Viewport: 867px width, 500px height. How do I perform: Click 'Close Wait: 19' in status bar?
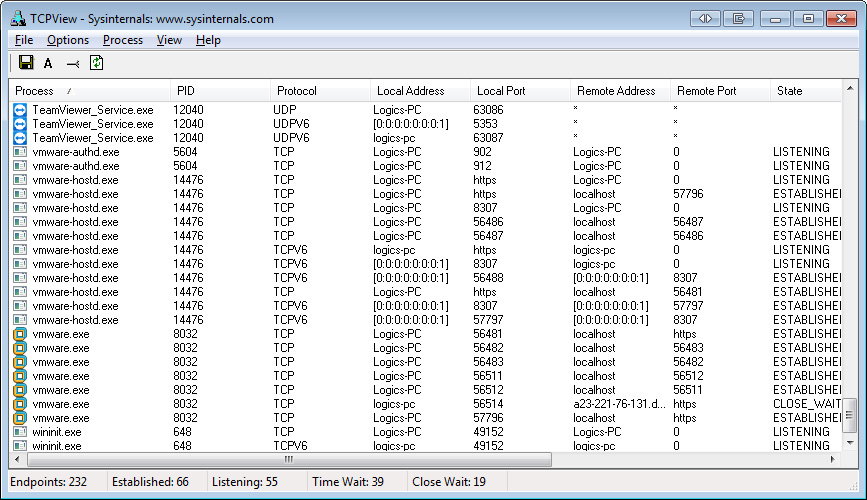pos(448,482)
